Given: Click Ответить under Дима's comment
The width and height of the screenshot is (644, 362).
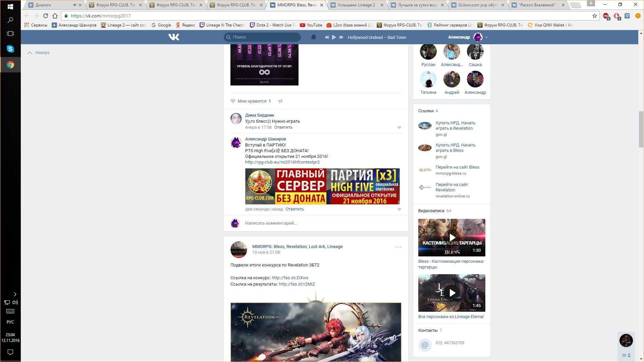Looking at the screenshot, I should (x=283, y=127).
